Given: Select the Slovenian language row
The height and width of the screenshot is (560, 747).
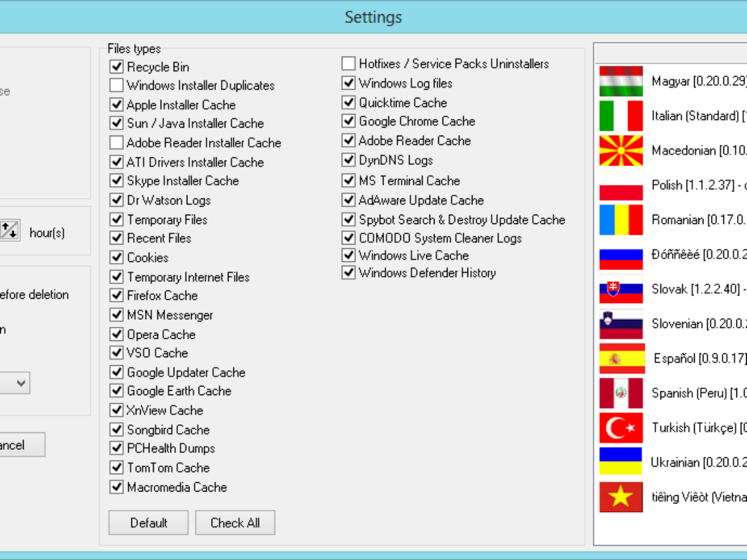Looking at the screenshot, I should [671, 324].
